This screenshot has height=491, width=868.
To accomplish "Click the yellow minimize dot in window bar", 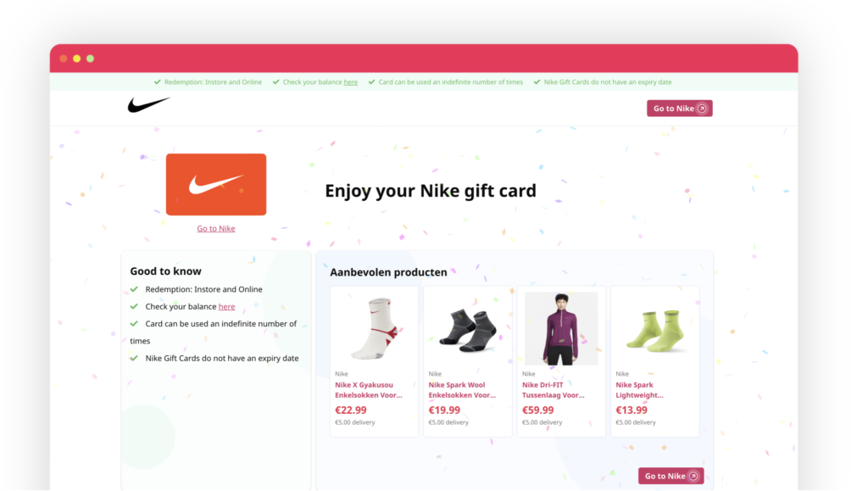I will [x=77, y=59].
